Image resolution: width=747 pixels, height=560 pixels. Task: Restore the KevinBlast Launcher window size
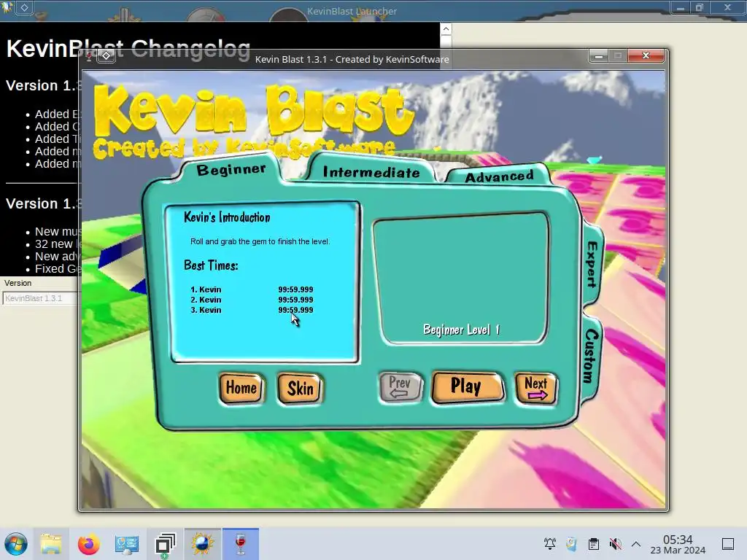(700, 7)
